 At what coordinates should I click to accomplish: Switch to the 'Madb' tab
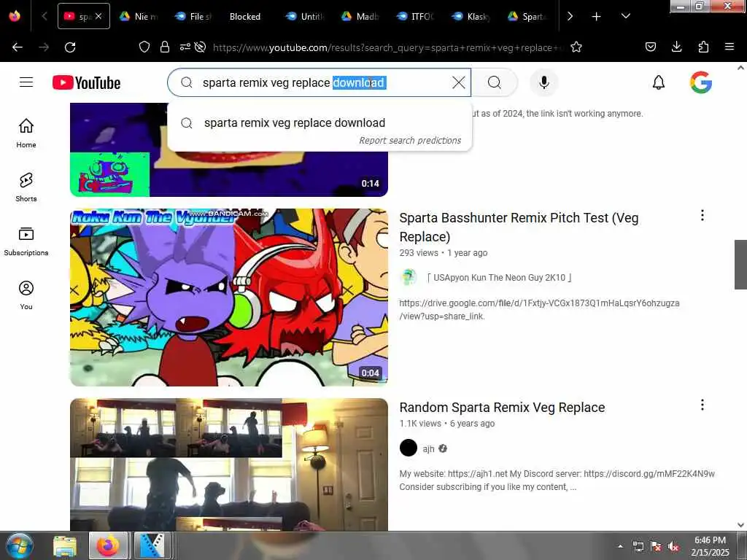pyautogui.click(x=360, y=16)
